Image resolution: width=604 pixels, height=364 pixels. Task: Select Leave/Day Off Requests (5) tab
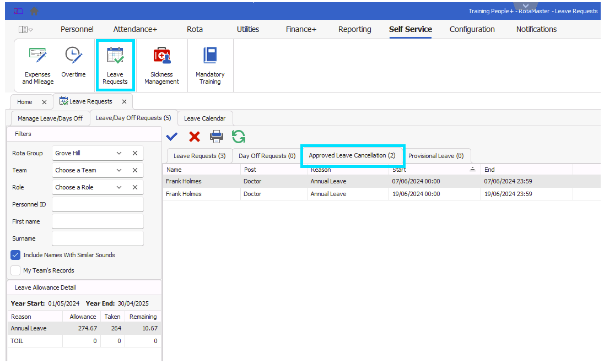coord(133,118)
